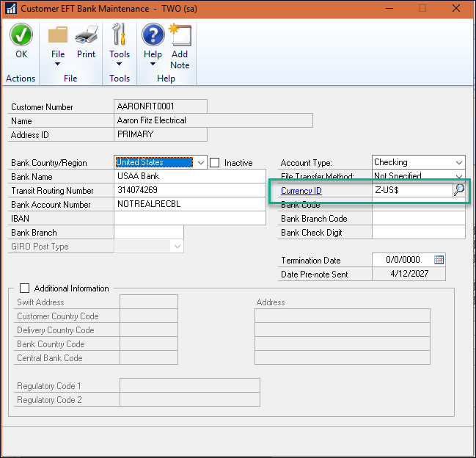Open dropdown arrow under Help
Viewport: 476px width, 458px height.
tap(153, 64)
